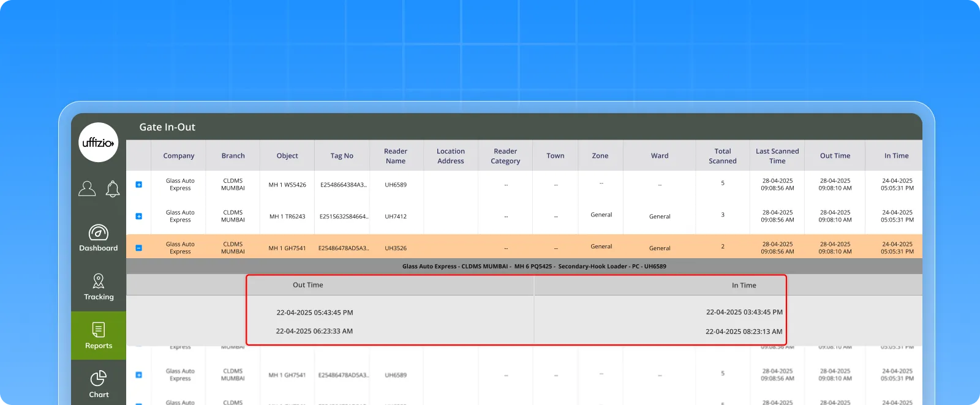Click the Uffizio logo
Viewport: 980px width, 405px height.
point(98,143)
